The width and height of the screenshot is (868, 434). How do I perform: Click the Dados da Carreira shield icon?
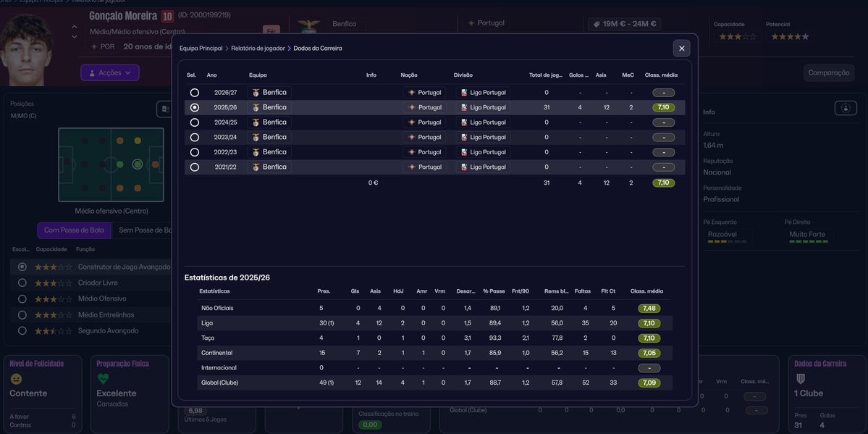pos(800,379)
